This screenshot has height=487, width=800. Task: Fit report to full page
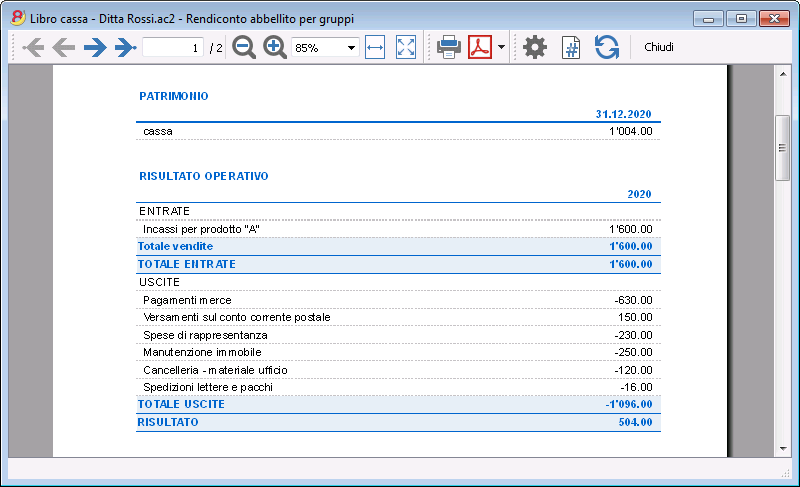pyautogui.click(x=406, y=47)
